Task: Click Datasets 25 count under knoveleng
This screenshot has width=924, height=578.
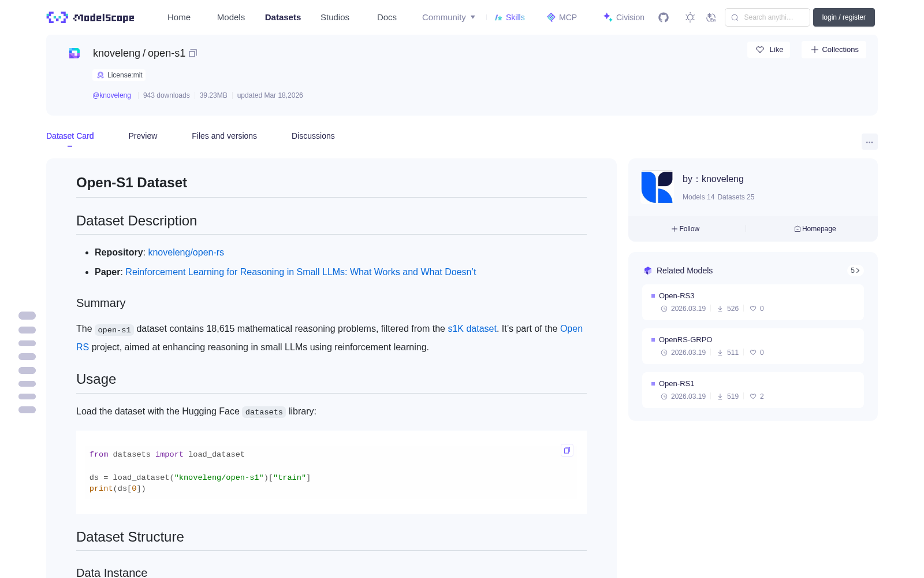Action: pyautogui.click(x=736, y=197)
